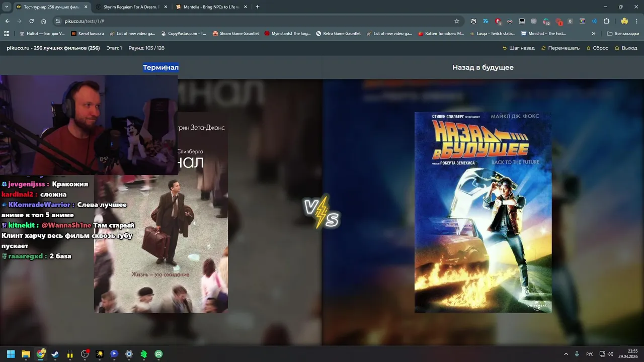The height and width of the screenshot is (362, 644).
Task: Select the Back to the Future poster
Action: point(483,212)
